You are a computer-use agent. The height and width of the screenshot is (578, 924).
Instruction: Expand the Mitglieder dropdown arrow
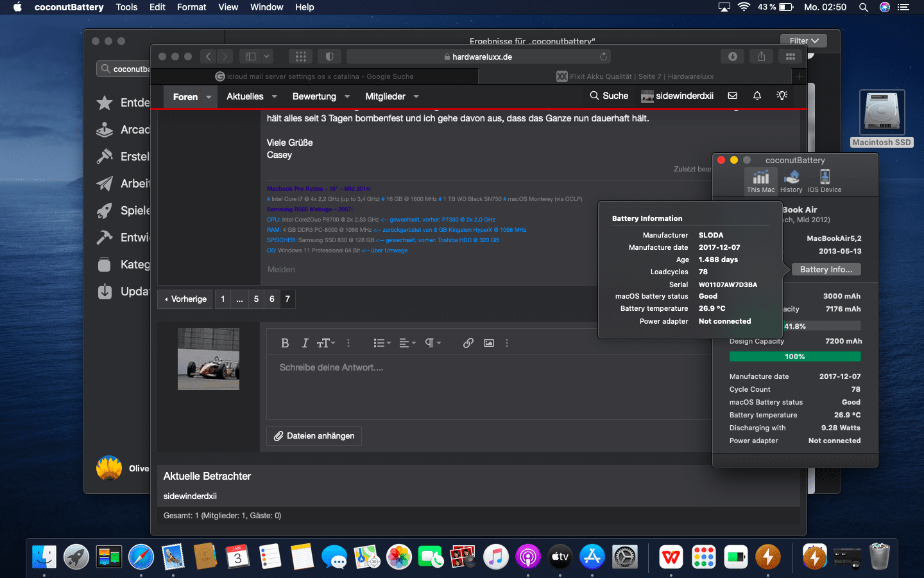tap(416, 96)
